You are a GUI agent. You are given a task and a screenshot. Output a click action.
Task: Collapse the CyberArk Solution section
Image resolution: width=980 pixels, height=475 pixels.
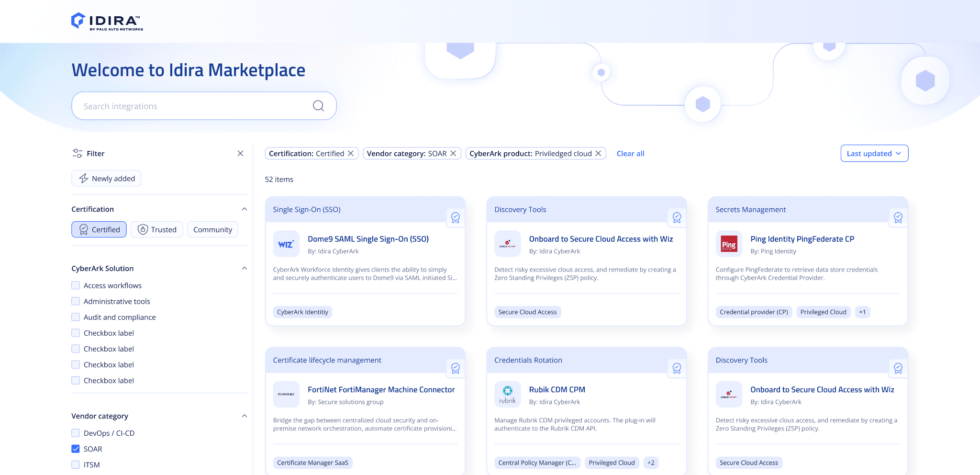[x=245, y=269]
